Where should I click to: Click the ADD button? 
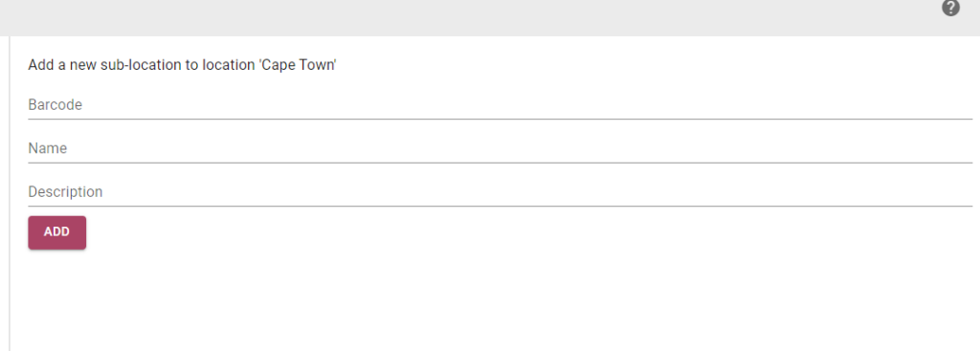point(56,232)
